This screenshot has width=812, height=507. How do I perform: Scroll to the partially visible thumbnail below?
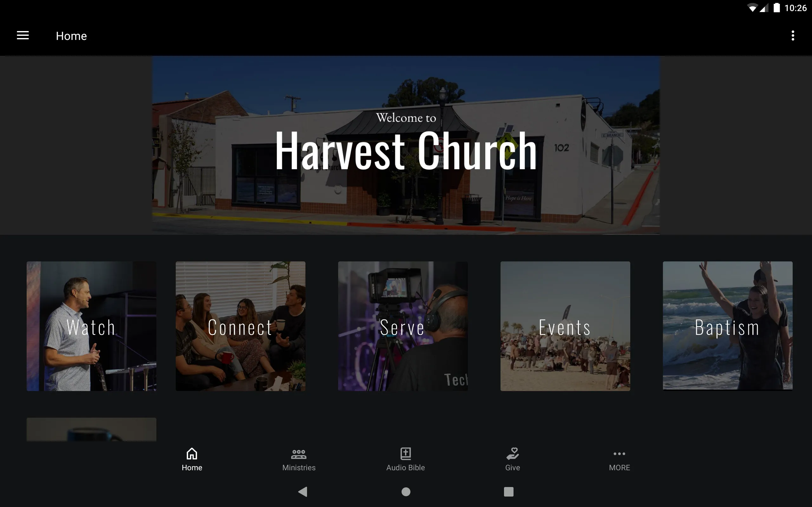pyautogui.click(x=91, y=429)
